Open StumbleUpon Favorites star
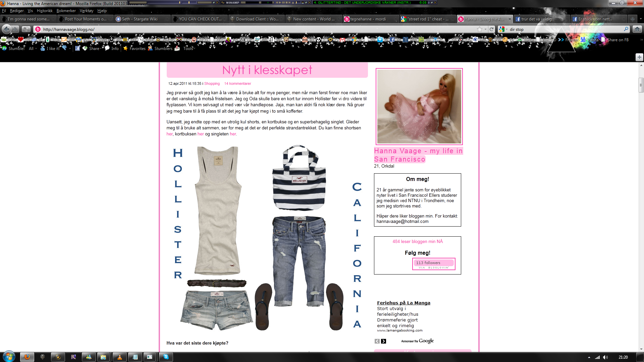 pyautogui.click(x=134, y=48)
